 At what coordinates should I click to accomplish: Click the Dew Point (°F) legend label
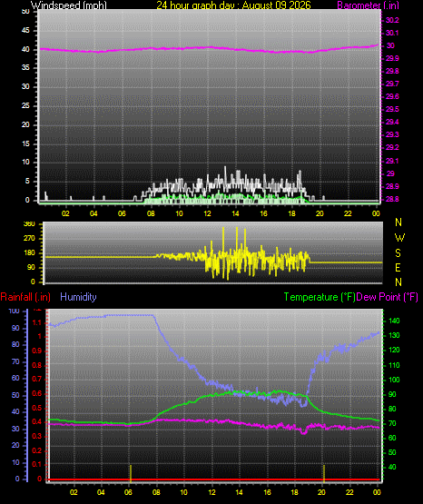tap(387, 297)
